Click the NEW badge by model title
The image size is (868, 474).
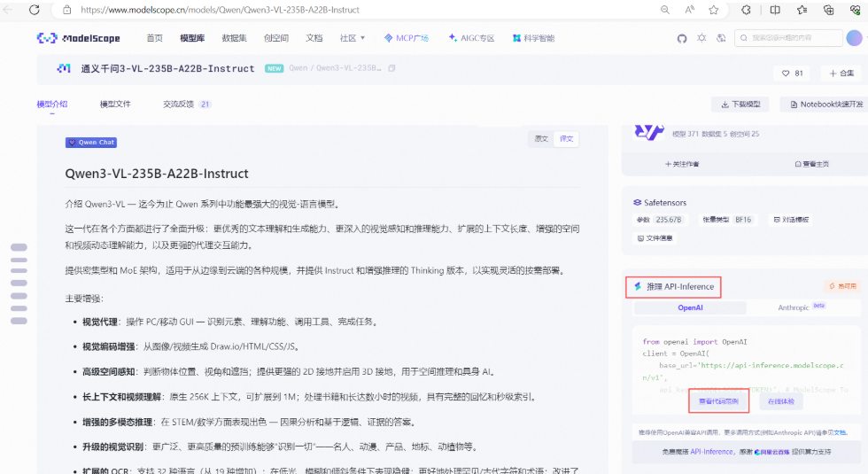click(274, 69)
